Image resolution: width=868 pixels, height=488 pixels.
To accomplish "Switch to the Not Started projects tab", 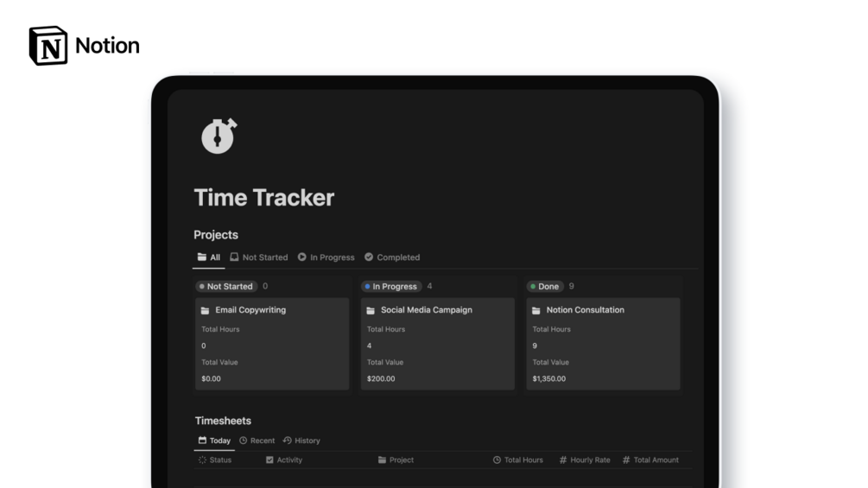I will coord(259,257).
